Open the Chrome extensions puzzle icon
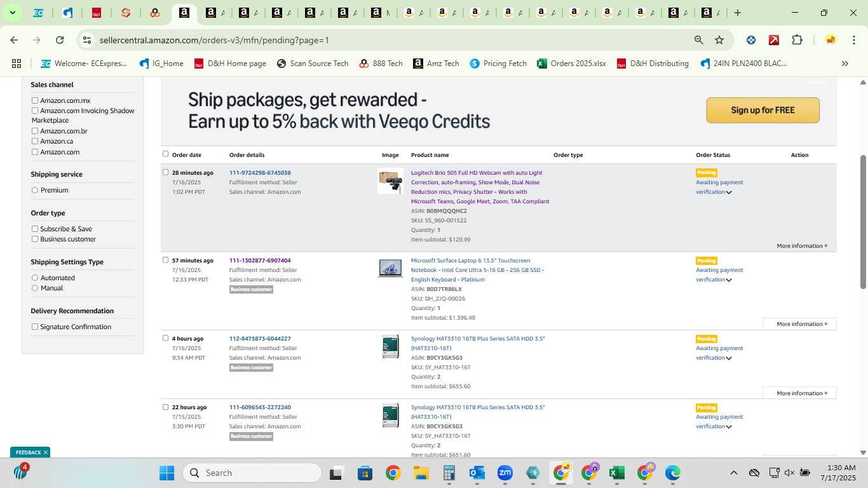 click(x=797, y=40)
